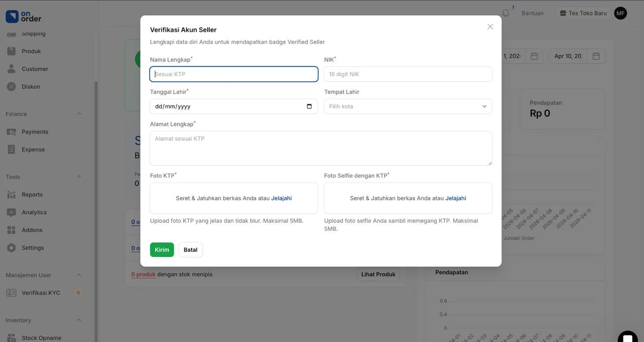Open the end date calendar icon
This screenshot has width=644, height=342.
click(596, 56)
